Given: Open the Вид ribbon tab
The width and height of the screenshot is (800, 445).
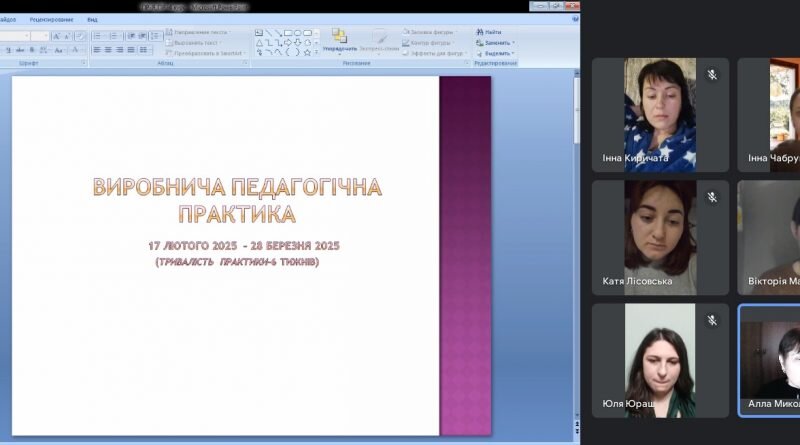Looking at the screenshot, I should coord(92,19).
